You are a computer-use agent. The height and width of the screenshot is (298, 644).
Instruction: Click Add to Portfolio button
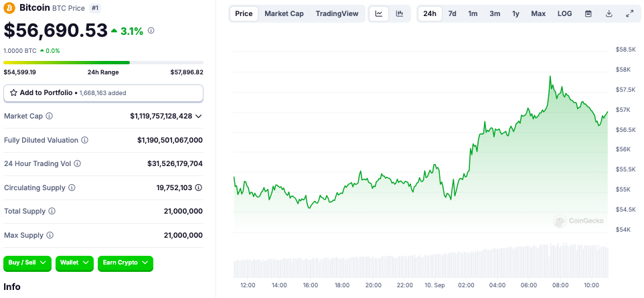tap(104, 93)
